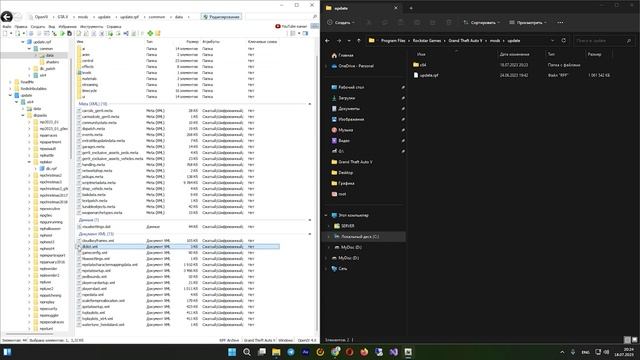Select dlc.rpf under mpbiker in tree
This screenshot has height=360, width=640.
51,169
